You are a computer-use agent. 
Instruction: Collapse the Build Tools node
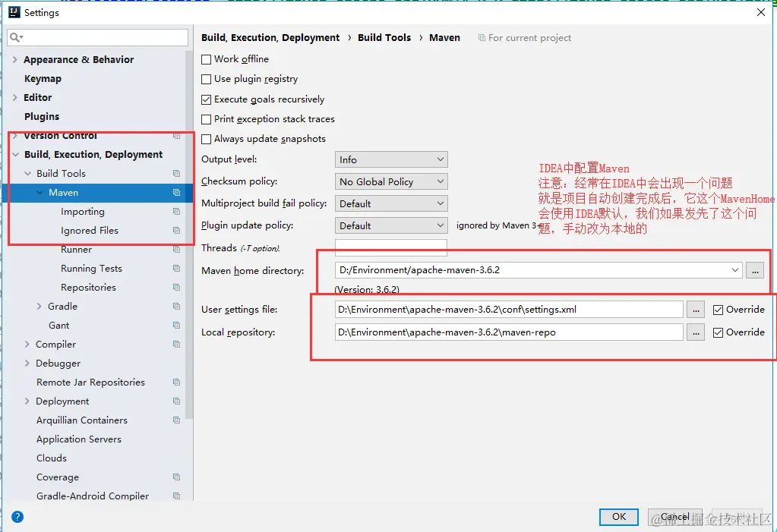[x=28, y=173]
